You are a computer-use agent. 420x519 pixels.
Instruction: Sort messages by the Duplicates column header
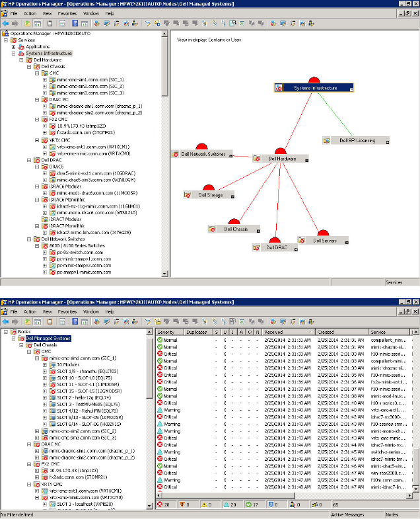[198, 332]
